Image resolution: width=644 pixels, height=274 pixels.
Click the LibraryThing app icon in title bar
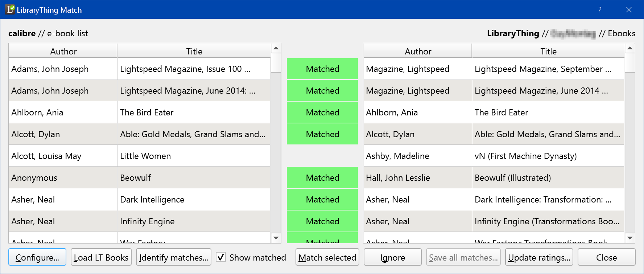pos(10,9)
